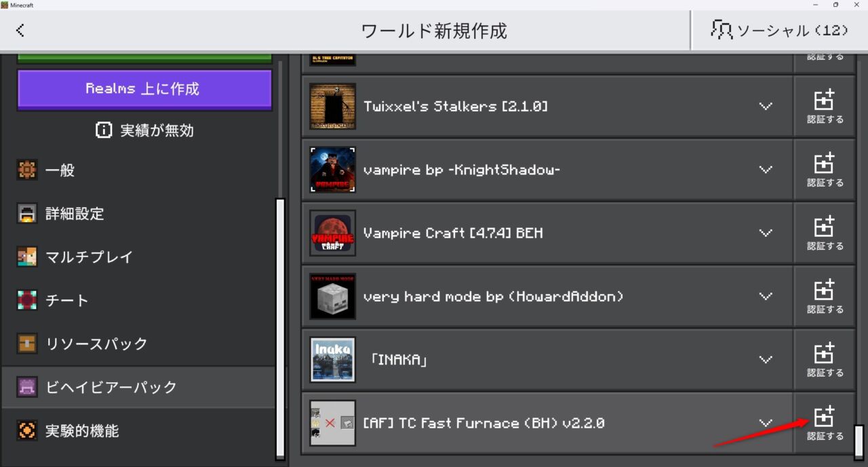Click the 実験的機能 orange icon
Viewport: 868px width, 467px height.
coord(27,431)
